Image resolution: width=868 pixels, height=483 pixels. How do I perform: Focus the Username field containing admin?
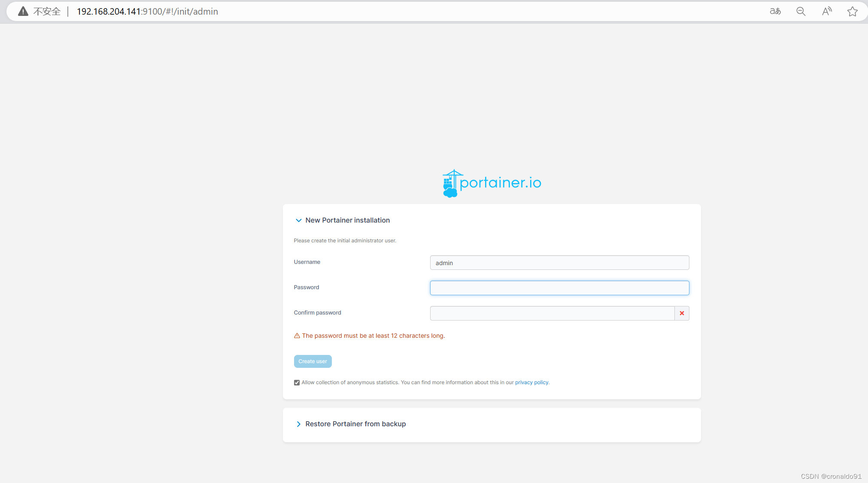coord(559,263)
